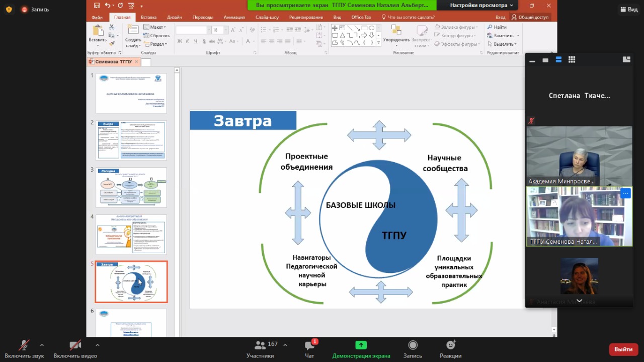Toggle text shadow 'S' formatting
Viewport: 644px width, 362px height.
(x=203, y=41)
